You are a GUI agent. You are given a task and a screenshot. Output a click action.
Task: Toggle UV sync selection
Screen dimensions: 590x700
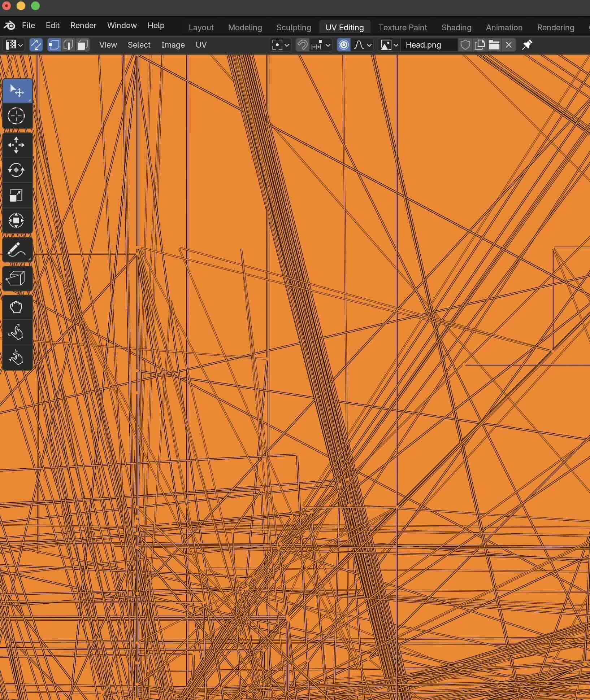[x=36, y=45]
